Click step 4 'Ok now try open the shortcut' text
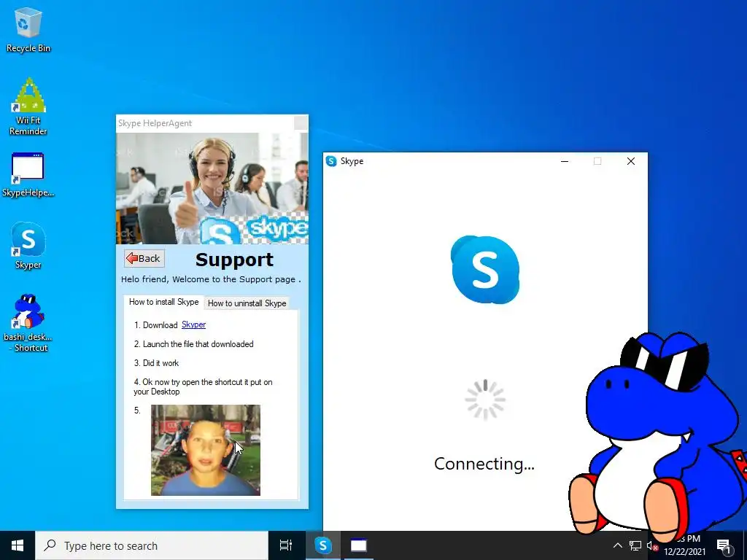Image resolution: width=747 pixels, height=560 pixels. 204,386
